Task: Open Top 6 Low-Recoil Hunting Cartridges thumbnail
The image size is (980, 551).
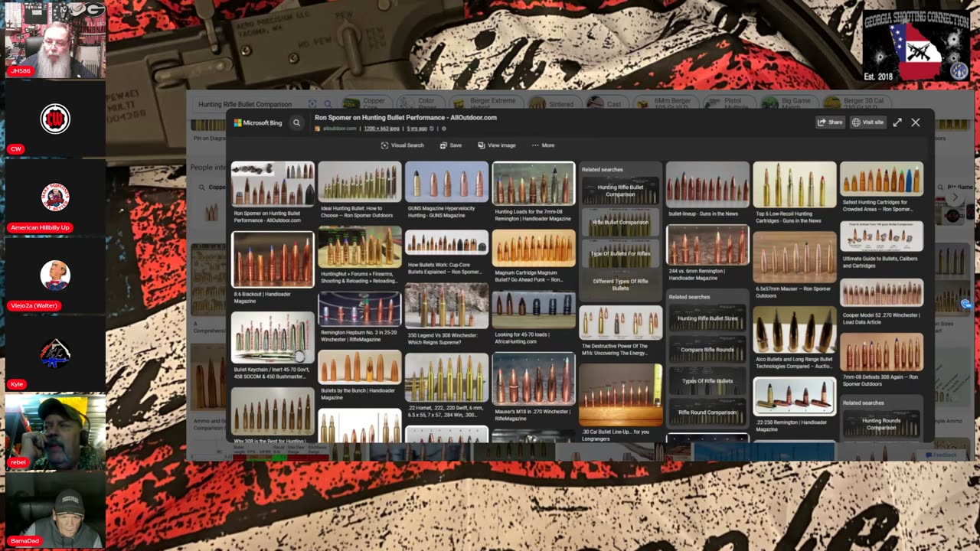Action: click(x=795, y=184)
